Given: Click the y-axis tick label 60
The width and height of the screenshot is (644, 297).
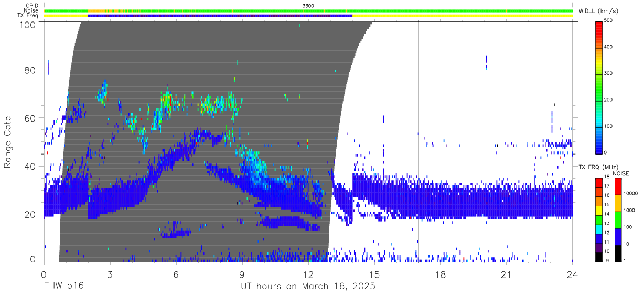Looking at the screenshot, I should (x=31, y=118).
